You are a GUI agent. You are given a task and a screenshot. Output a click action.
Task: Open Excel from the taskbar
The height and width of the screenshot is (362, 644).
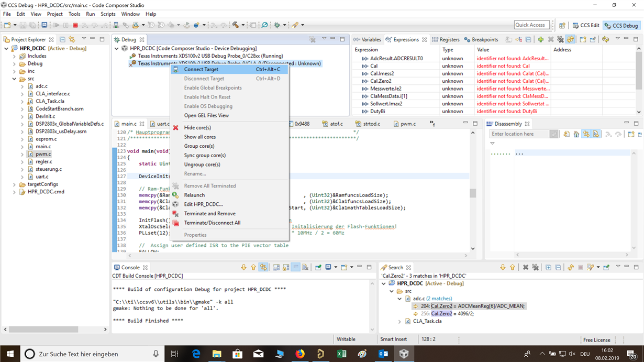341,354
